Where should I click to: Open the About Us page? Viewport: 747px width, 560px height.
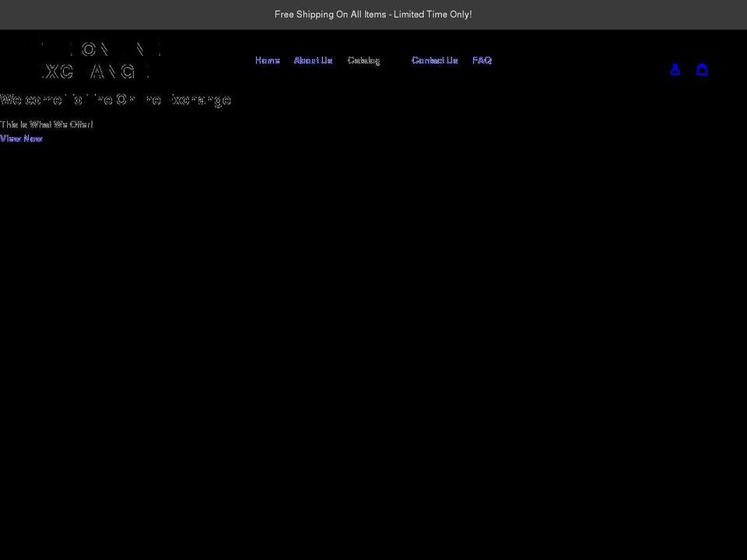(x=313, y=61)
